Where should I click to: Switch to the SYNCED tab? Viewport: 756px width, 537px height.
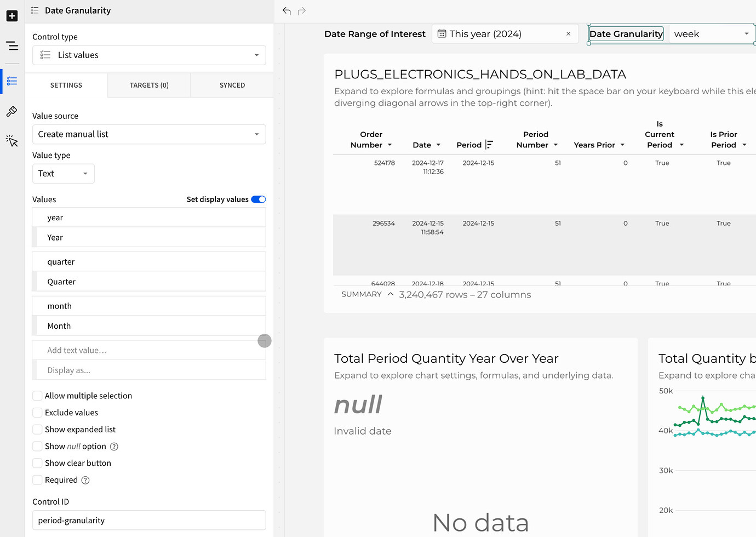232,85
